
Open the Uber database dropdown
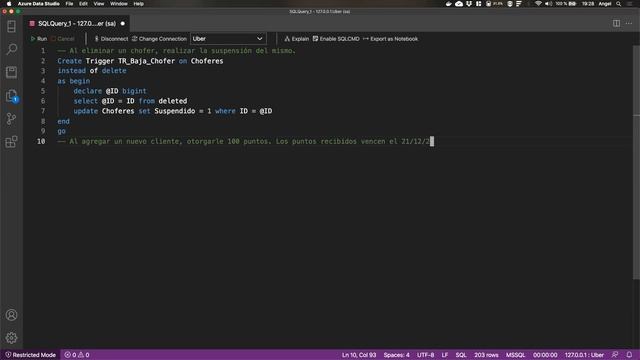point(228,39)
